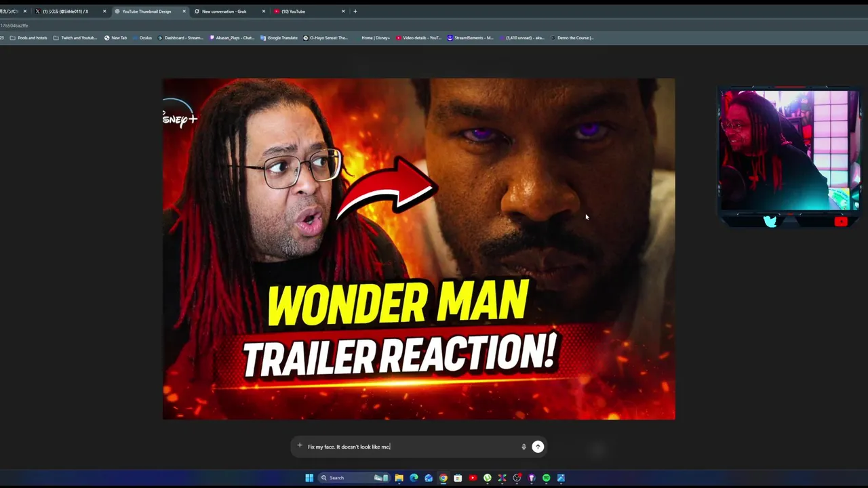Open the Akasan_Plays - Chat bookmark
The image size is (868, 488).
coord(232,38)
